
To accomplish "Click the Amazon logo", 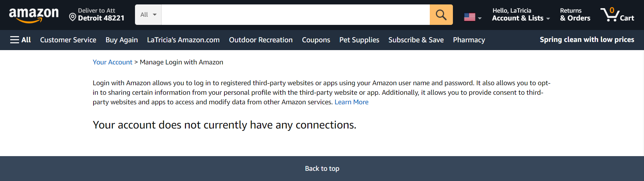I will (x=34, y=15).
